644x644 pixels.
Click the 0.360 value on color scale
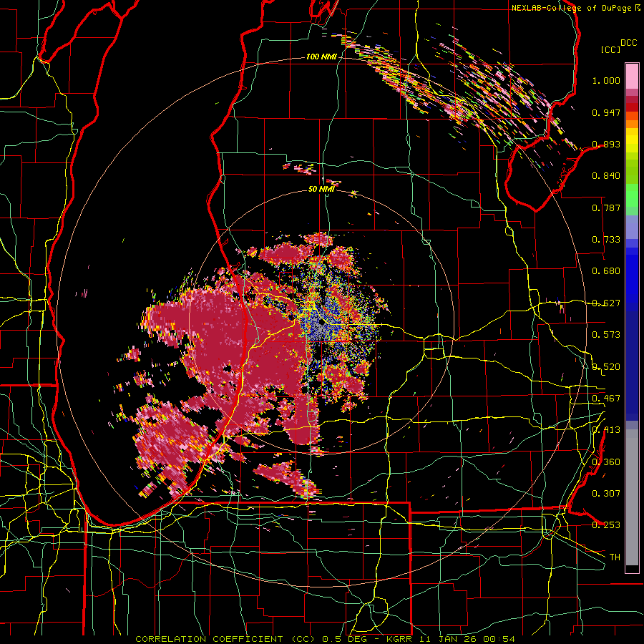606,462
